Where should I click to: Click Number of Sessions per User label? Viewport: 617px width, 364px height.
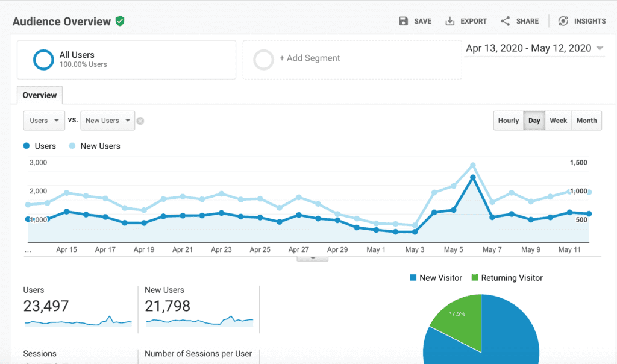point(198,354)
